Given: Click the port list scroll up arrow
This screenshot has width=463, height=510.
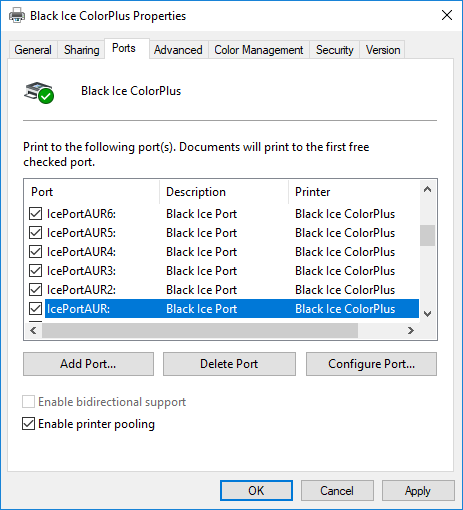Looking at the screenshot, I should (x=427, y=190).
